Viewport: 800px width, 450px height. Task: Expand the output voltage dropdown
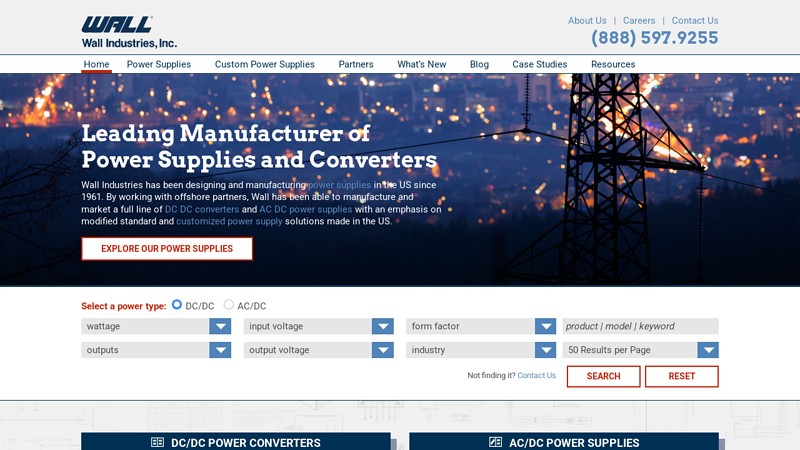(318, 350)
